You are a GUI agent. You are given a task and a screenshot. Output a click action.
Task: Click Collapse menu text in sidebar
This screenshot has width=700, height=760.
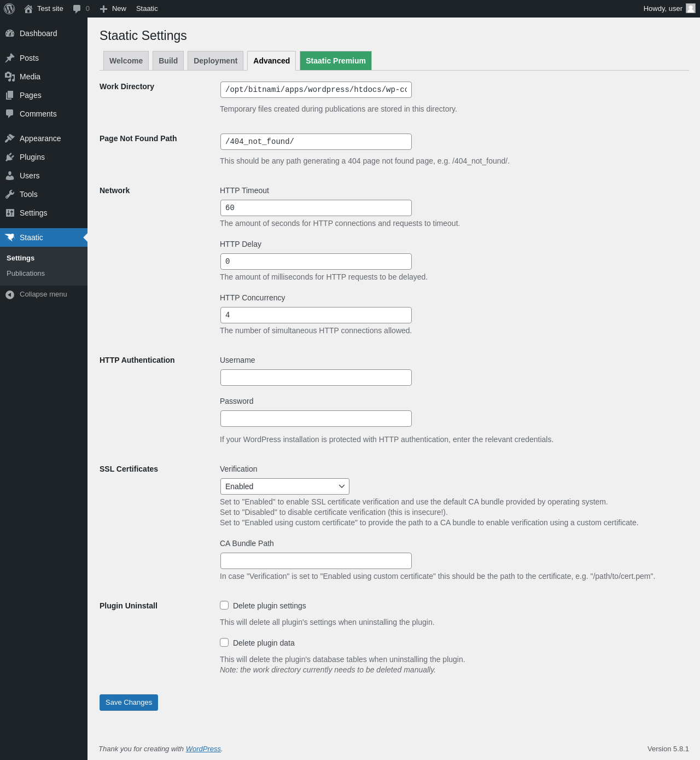(x=43, y=294)
